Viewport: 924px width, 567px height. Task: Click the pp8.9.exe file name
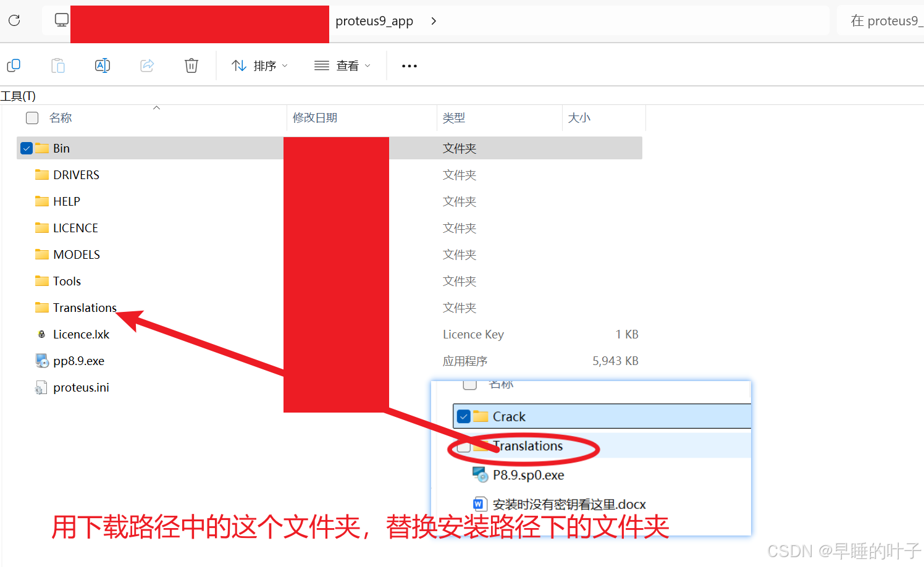78,361
